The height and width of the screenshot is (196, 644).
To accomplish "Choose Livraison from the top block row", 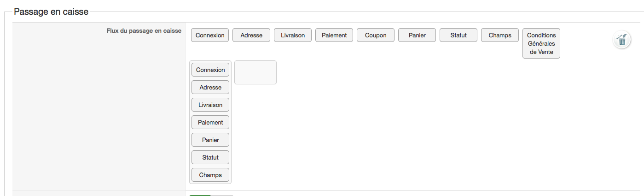I will click(293, 35).
